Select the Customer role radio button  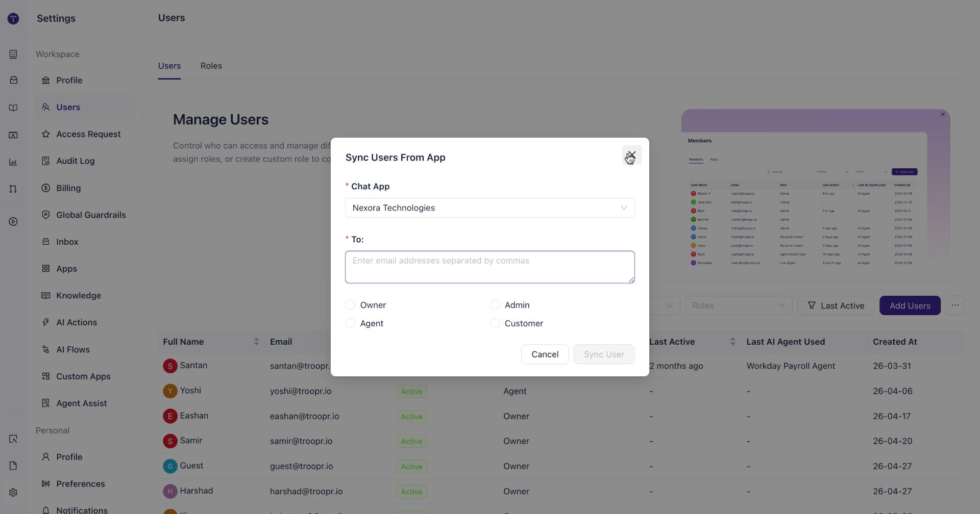(495, 323)
